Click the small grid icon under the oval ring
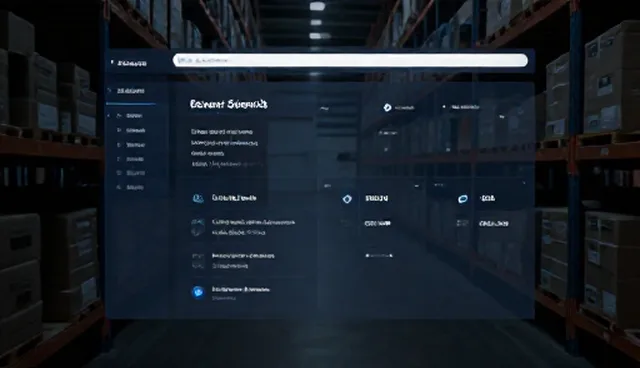Viewport: 640px width, 368px height. pyautogui.click(x=462, y=223)
